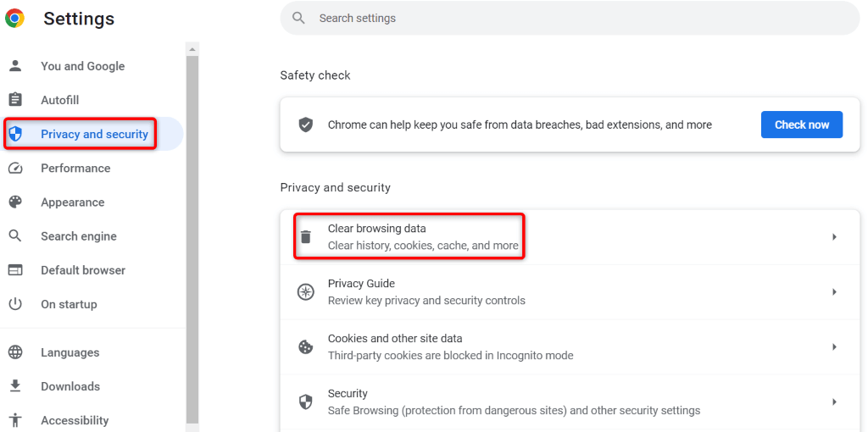Viewport: 868px width, 432px height.
Task: Click the cookie icon
Action: click(x=306, y=347)
